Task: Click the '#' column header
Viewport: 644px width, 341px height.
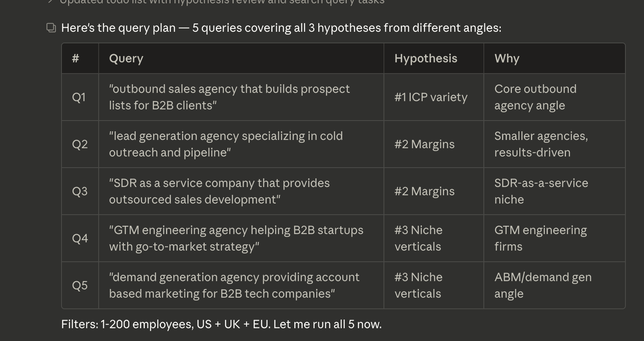Action: point(76,59)
